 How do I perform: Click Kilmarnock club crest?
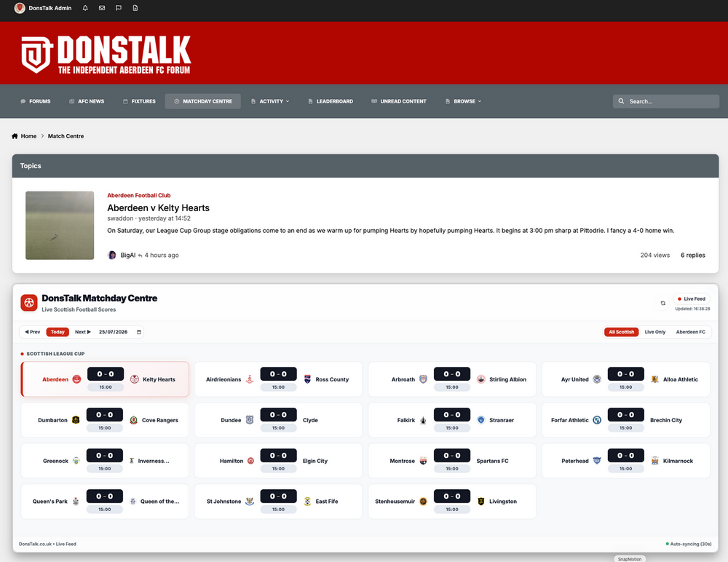pos(654,461)
